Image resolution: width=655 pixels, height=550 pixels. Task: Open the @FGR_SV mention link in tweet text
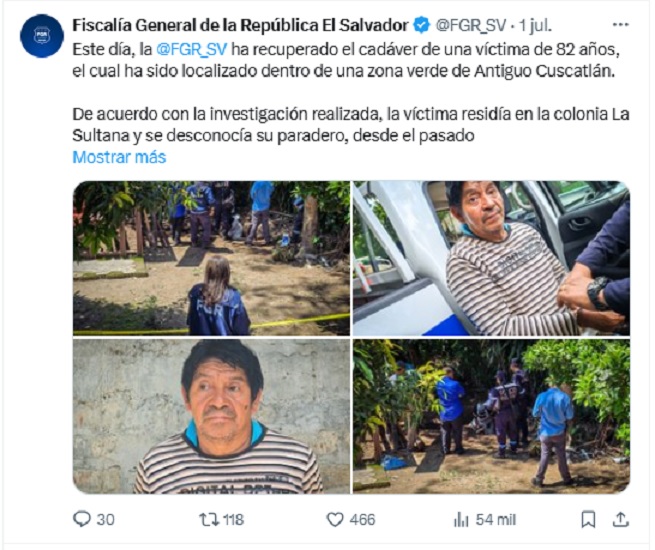coord(191,49)
